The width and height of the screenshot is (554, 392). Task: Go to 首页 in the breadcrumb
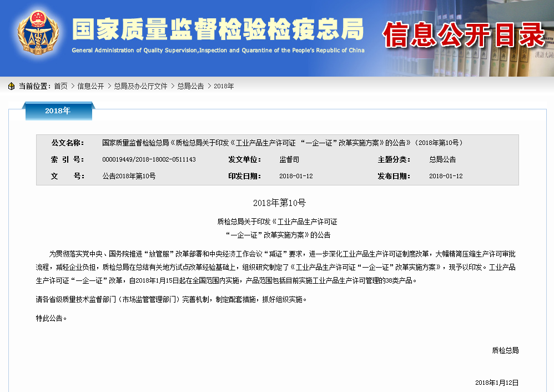tap(61, 86)
